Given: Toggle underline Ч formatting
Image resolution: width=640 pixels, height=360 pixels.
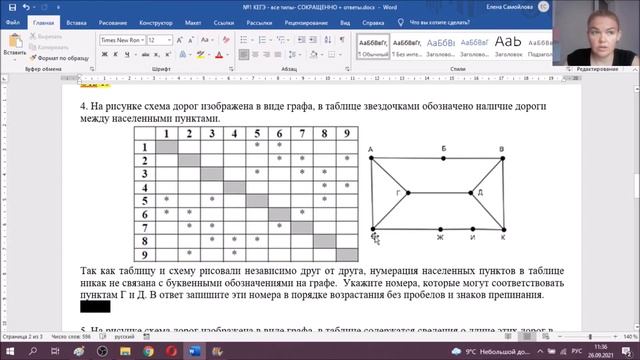Looking at the screenshot, I should pyautogui.click(x=127, y=54).
